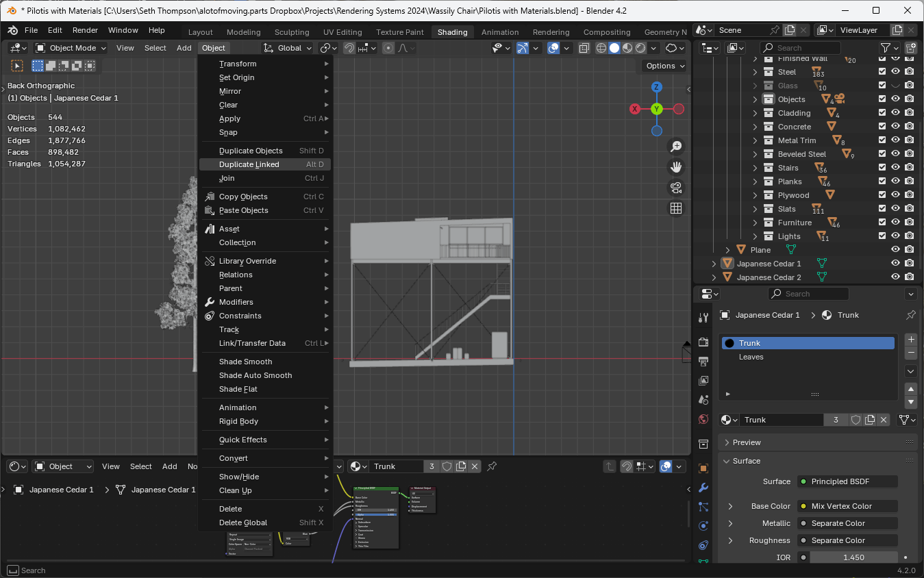Screen dimensions: 924x578
Task: Open the Object Mode dropdown
Action: click(71, 48)
